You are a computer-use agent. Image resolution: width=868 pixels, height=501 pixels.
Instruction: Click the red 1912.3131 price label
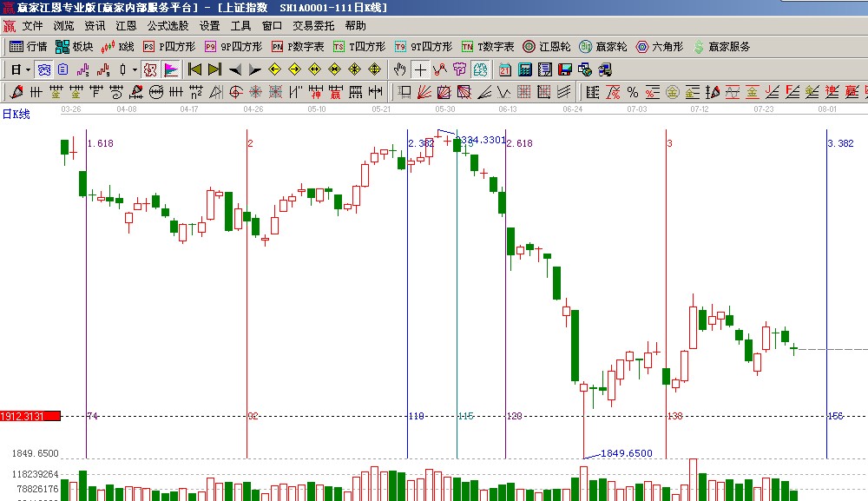pyautogui.click(x=30, y=417)
